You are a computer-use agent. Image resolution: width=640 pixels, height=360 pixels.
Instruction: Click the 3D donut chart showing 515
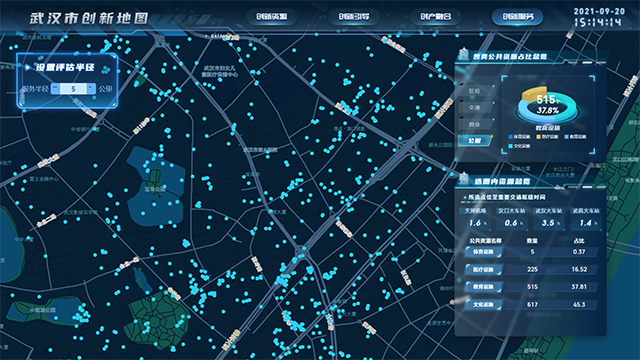pyautogui.click(x=547, y=105)
